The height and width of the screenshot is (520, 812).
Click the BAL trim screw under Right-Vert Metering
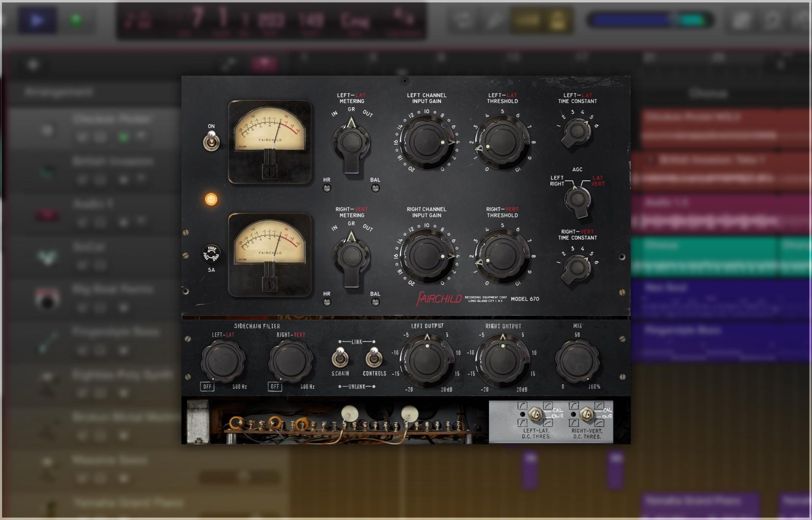pos(375,302)
